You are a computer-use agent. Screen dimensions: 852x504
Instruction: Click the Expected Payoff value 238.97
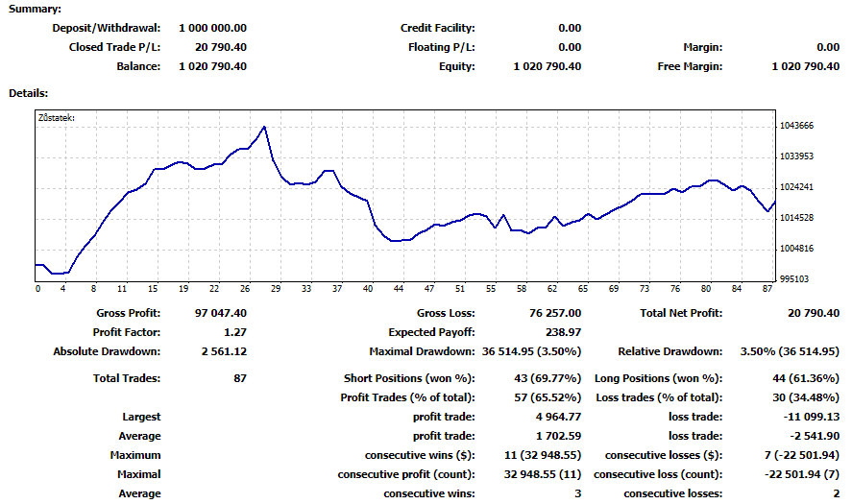point(563,332)
